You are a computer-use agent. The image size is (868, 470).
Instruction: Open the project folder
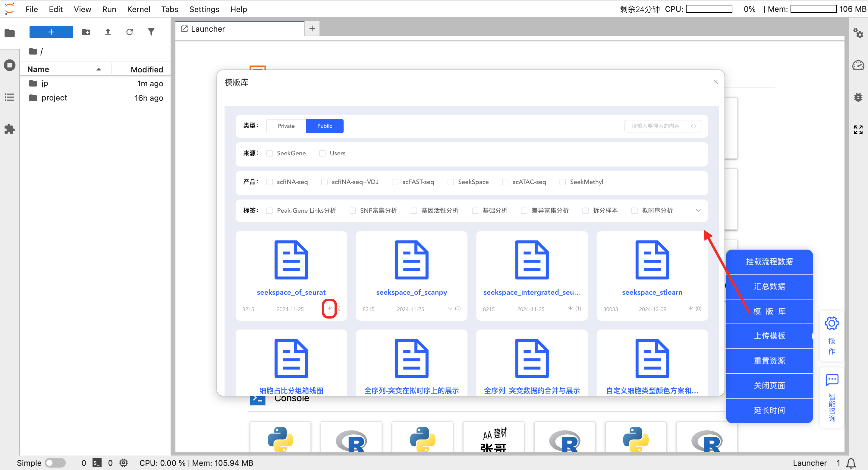click(54, 98)
